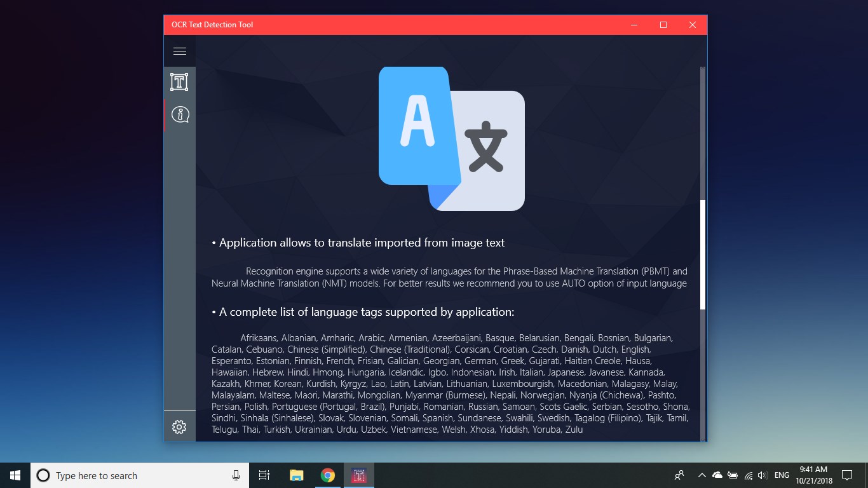
Task: Open the info chat-bubble sidebar icon
Action: tap(180, 115)
